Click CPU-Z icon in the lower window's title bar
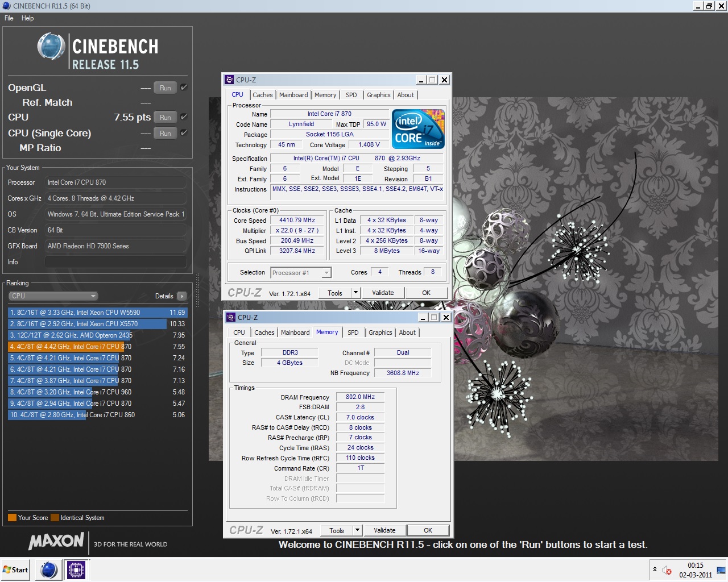The height and width of the screenshot is (582, 728). pos(231,317)
